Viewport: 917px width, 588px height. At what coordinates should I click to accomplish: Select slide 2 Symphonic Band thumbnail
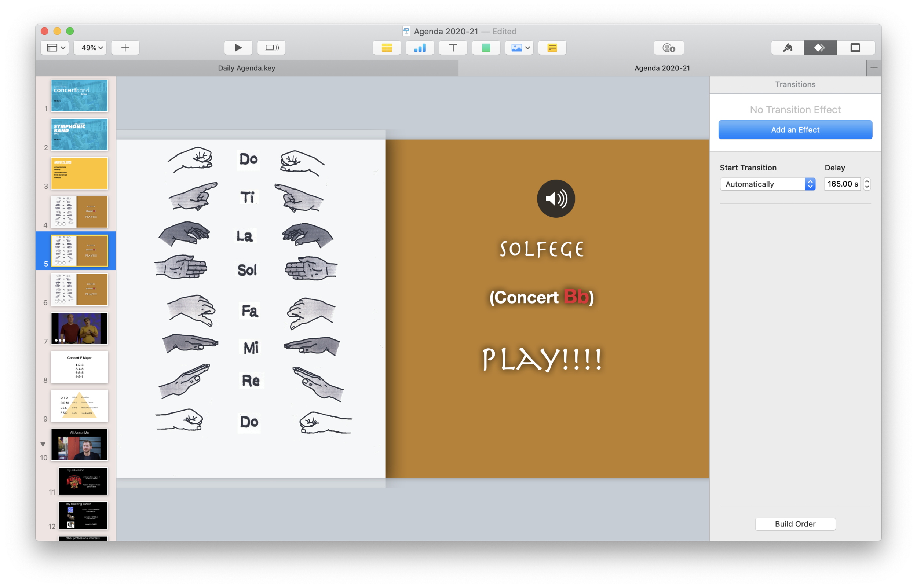click(x=80, y=135)
